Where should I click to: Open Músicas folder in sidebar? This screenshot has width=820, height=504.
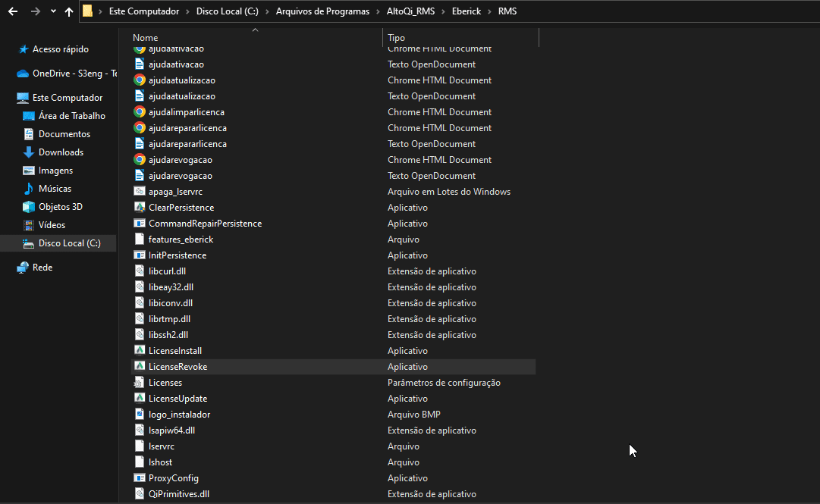point(55,189)
